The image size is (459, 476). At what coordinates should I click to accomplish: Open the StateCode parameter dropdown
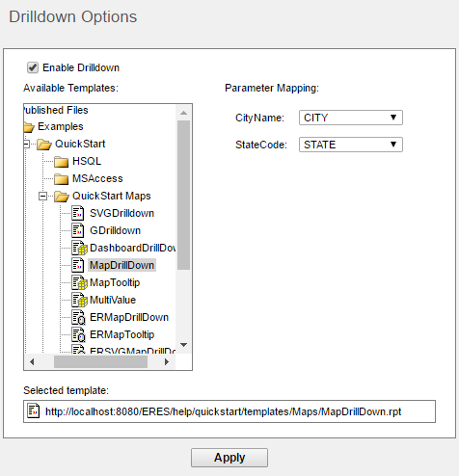(x=351, y=145)
